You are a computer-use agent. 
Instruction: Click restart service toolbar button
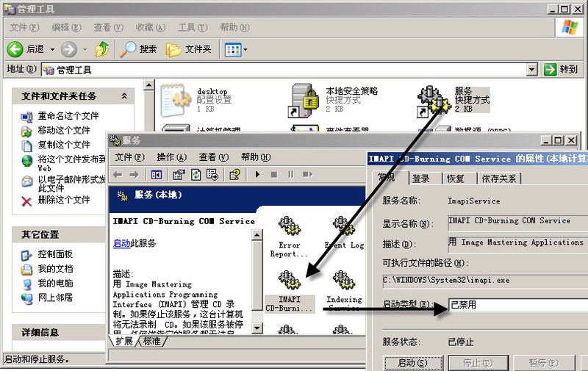click(x=307, y=175)
